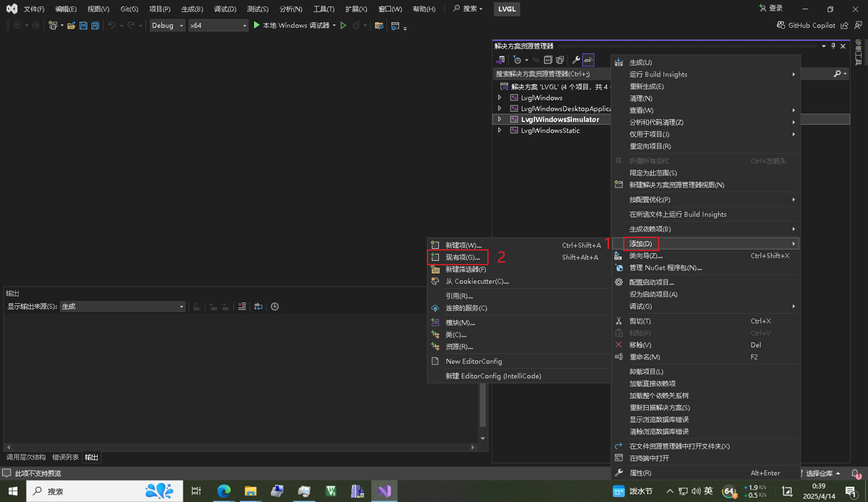
Task: Switch to the 调用层次结构 tab
Action: (26, 457)
